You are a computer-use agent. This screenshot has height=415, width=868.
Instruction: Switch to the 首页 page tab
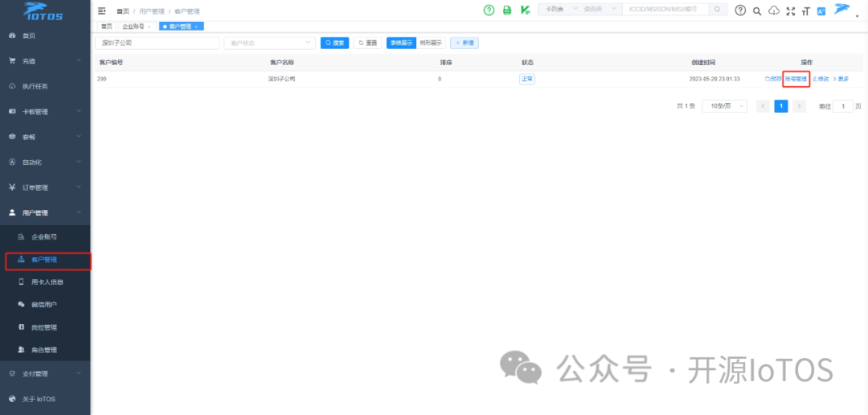[106, 26]
